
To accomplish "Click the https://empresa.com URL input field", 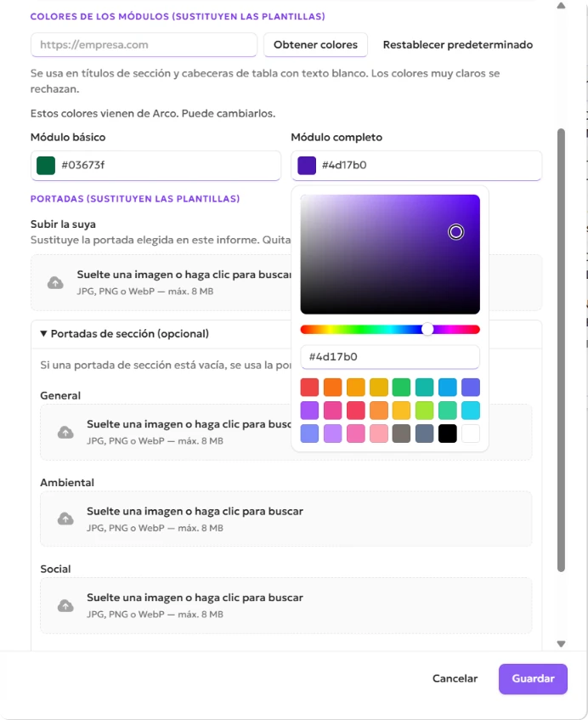I will (144, 44).
